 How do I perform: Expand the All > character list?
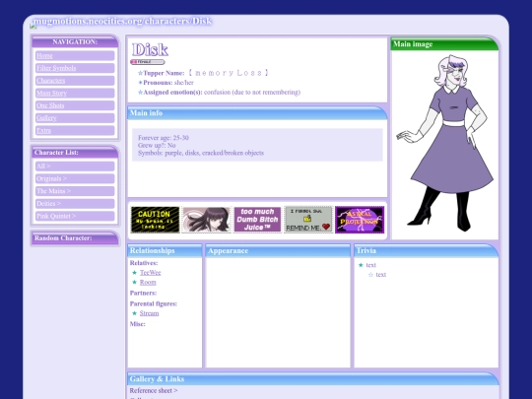(75, 166)
